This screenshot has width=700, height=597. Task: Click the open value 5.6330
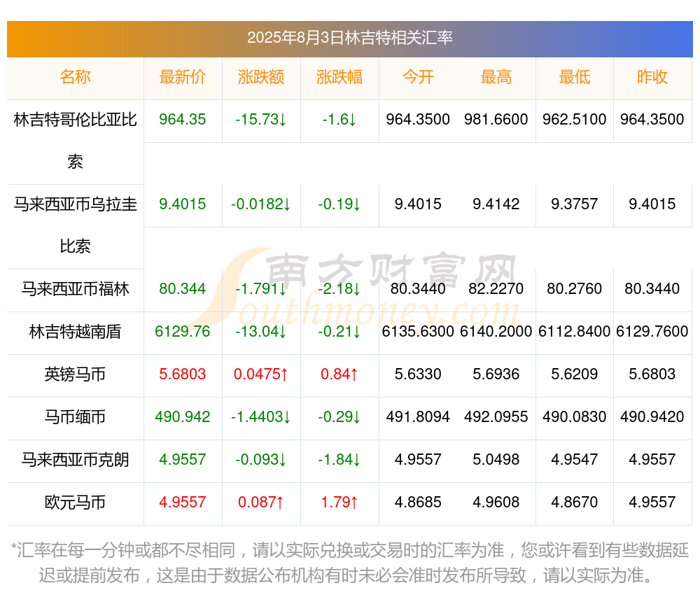(418, 374)
